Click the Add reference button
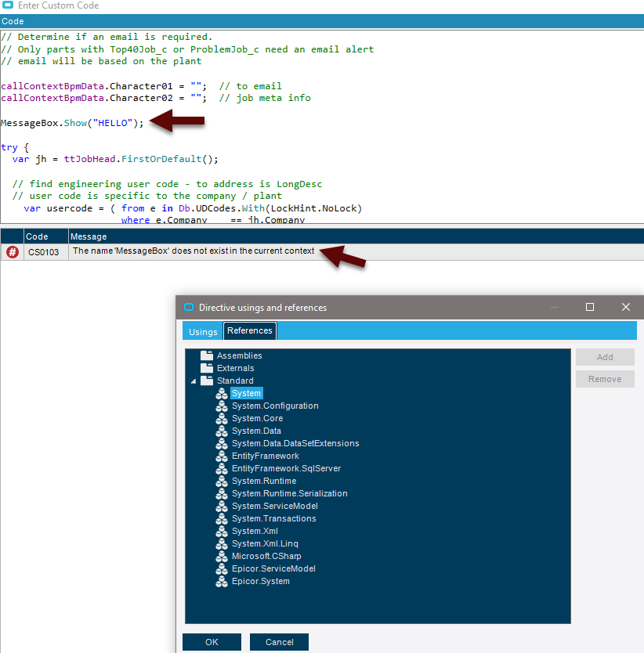This screenshot has width=644, height=653. pos(605,357)
